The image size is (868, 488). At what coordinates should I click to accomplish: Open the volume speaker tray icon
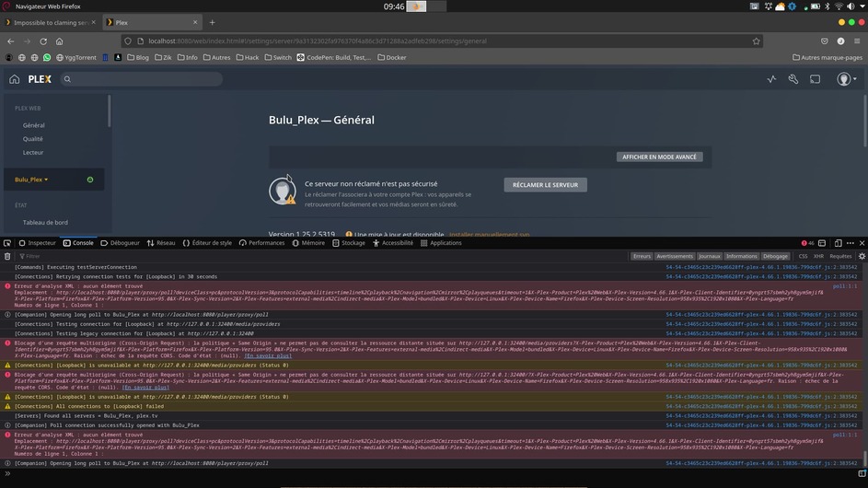pos(851,6)
